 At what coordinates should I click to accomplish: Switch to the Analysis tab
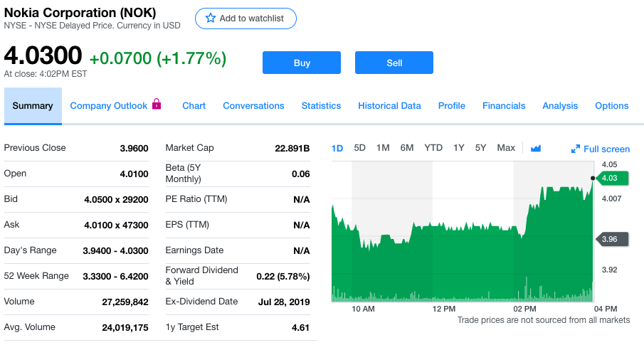tap(560, 106)
